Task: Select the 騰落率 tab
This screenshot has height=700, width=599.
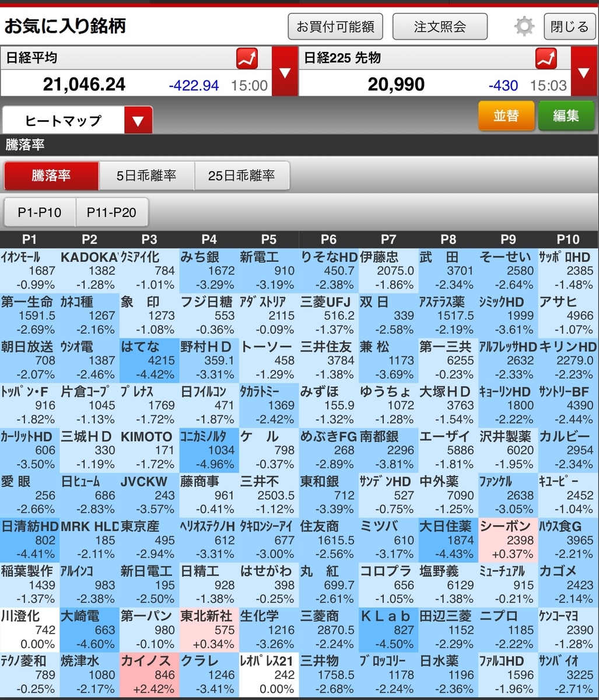Action: [x=51, y=176]
